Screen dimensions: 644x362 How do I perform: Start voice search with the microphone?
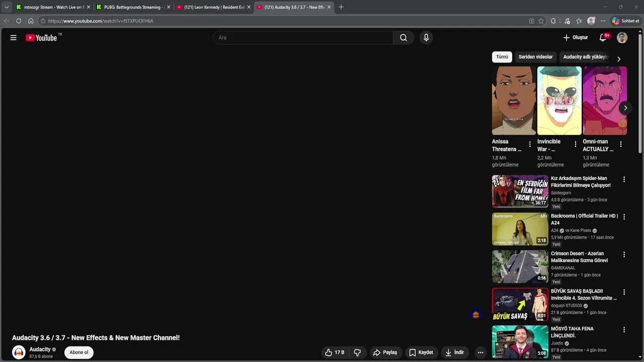point(426,38)
